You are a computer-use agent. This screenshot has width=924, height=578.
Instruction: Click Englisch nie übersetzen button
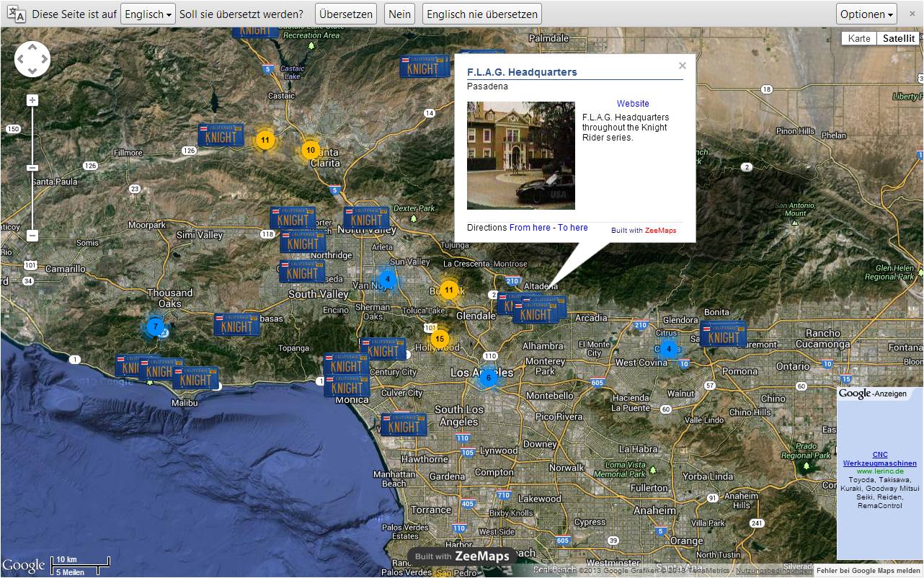(481, 14)
